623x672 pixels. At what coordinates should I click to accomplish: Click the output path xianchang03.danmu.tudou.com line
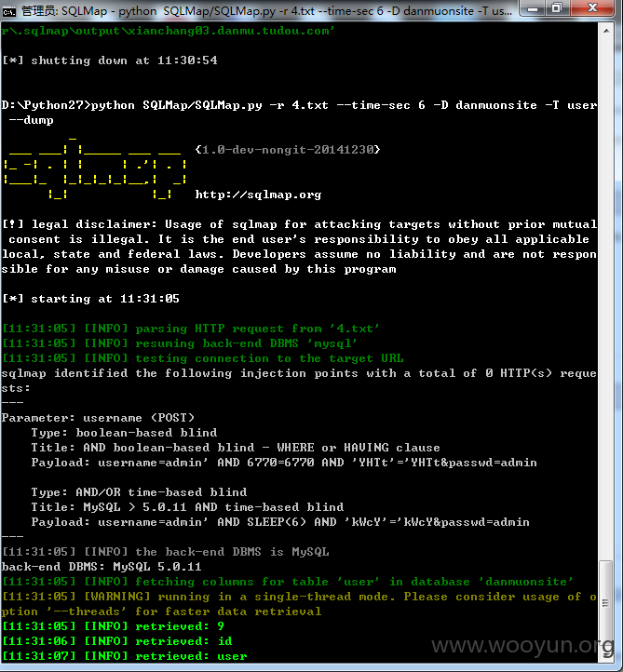point(168,31)
